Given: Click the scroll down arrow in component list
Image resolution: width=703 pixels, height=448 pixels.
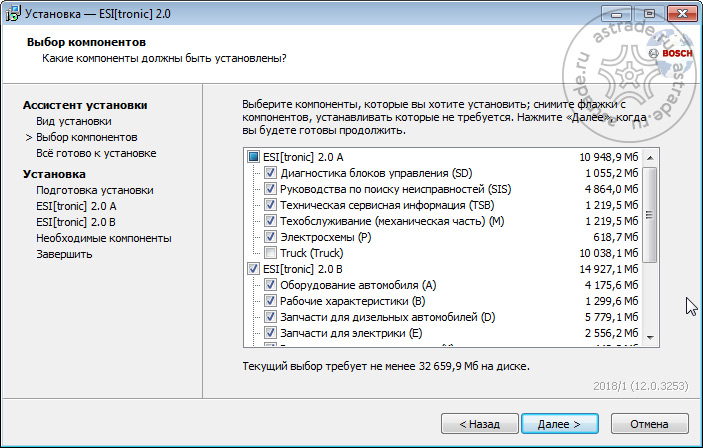Looking at the screenshot, I should point(650,337).
